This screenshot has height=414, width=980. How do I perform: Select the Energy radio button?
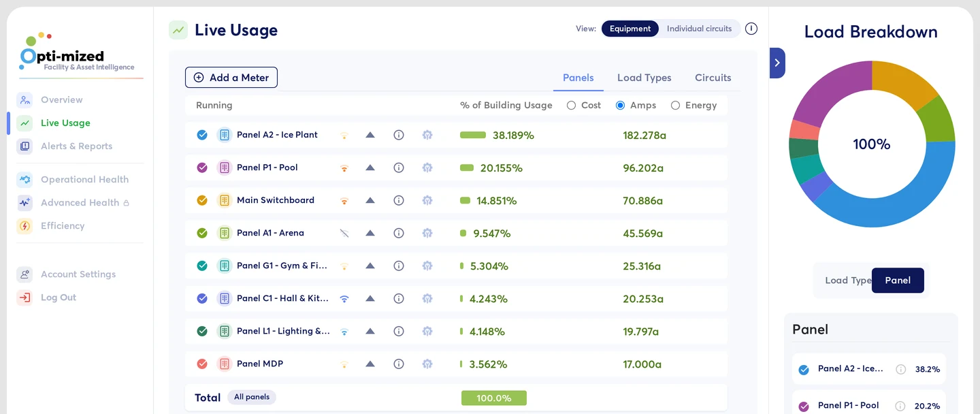pyautogui.click(x=676, y=106)
